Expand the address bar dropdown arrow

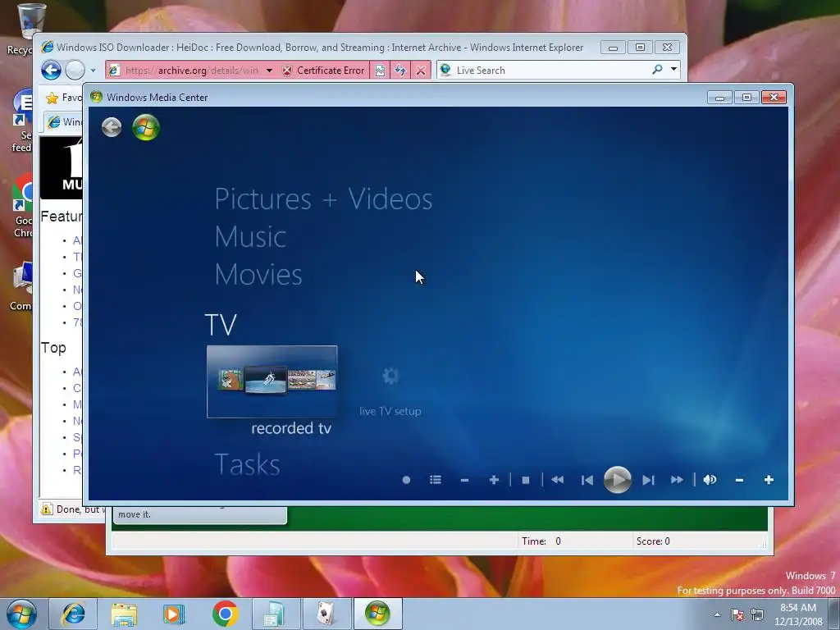[269, 71]
